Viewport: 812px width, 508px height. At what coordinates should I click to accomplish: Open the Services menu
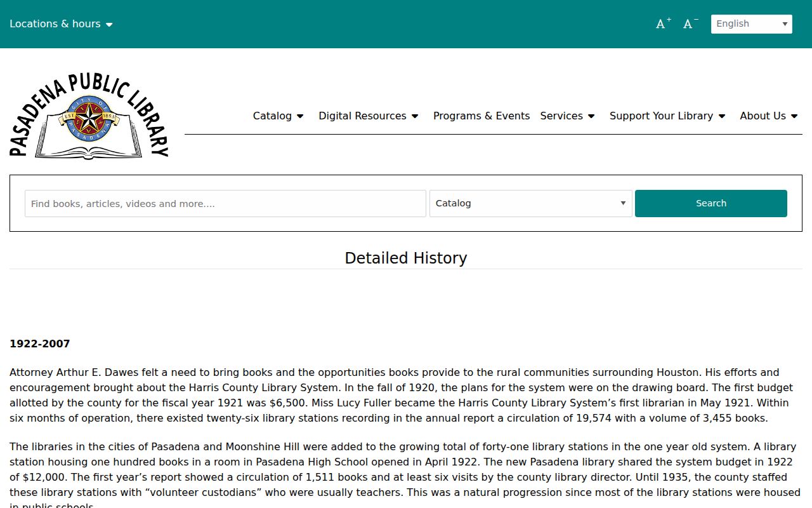click(568, 116)
